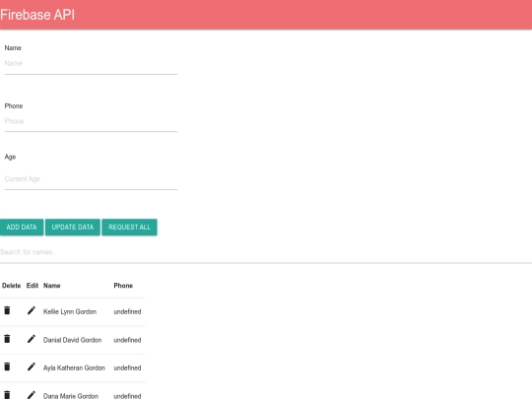Delete the Kellie Lynn Gordon row
This screenshot has width=532, height=399.
pos(7,310)
